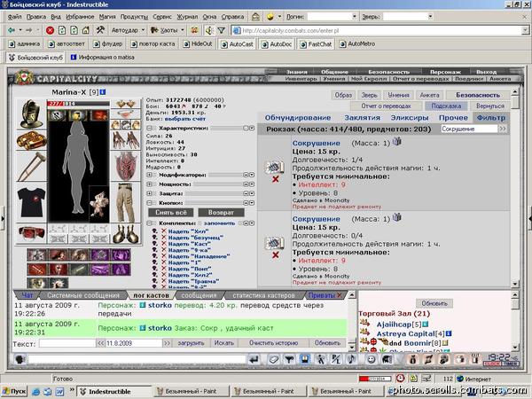
Task: Click the boots equipment slot
Action: coord(126,234)
